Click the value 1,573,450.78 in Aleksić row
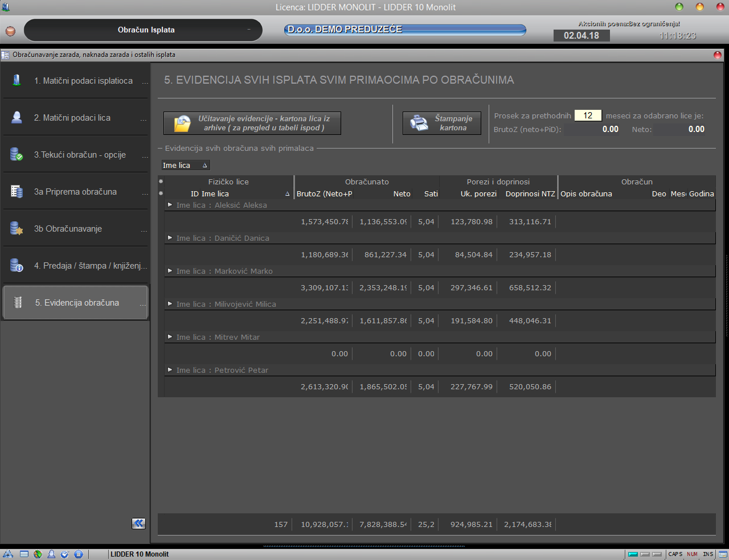 pyautogui.click(x=324, y=221)
